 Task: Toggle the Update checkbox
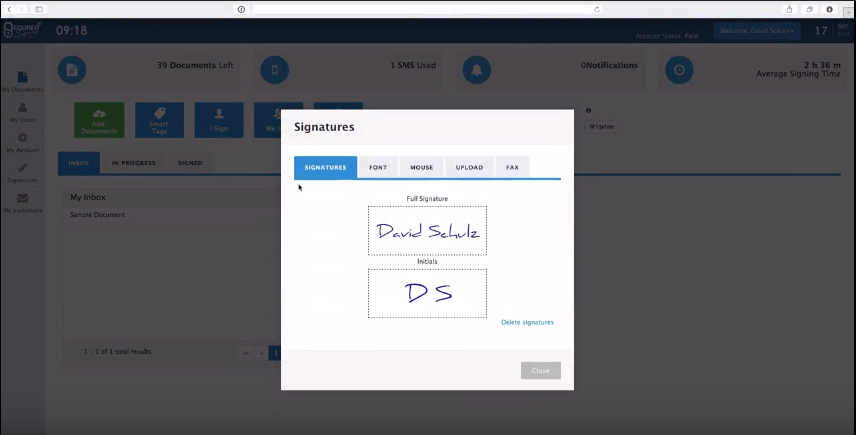(592, 127)
